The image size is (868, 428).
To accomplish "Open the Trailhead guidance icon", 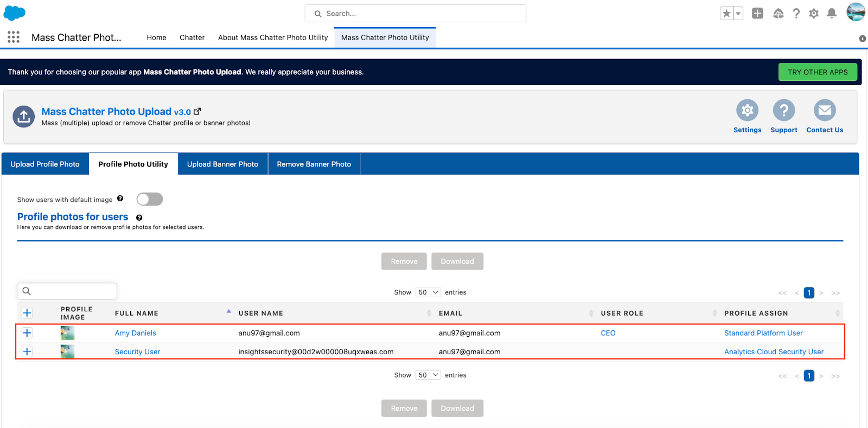I will (x=778, y=14).
